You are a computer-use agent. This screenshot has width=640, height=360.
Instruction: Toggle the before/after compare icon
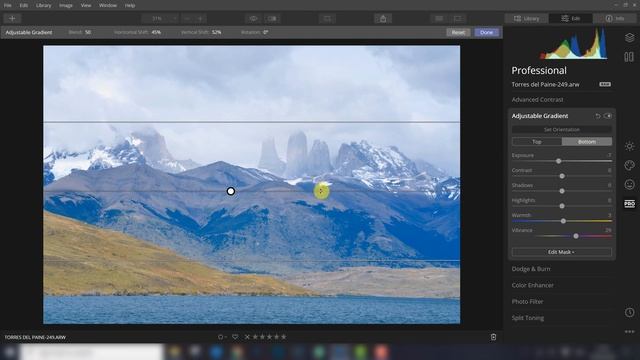click(272, 18)
